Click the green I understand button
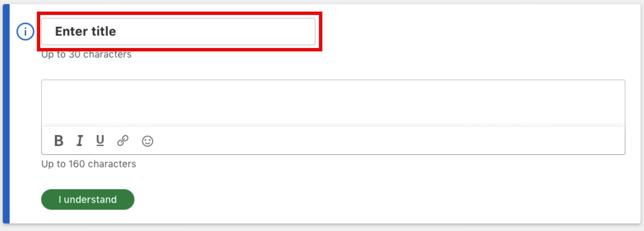 (x=88, y=199)
